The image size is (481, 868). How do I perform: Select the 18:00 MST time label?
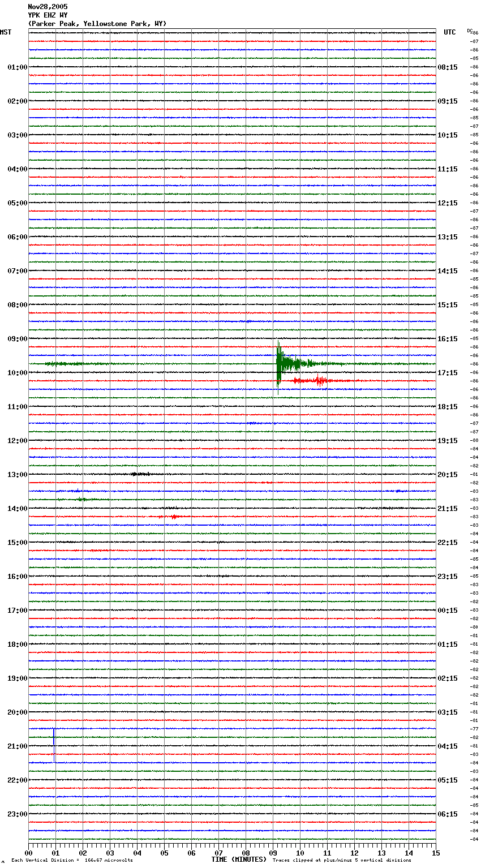tap(18, 644)
